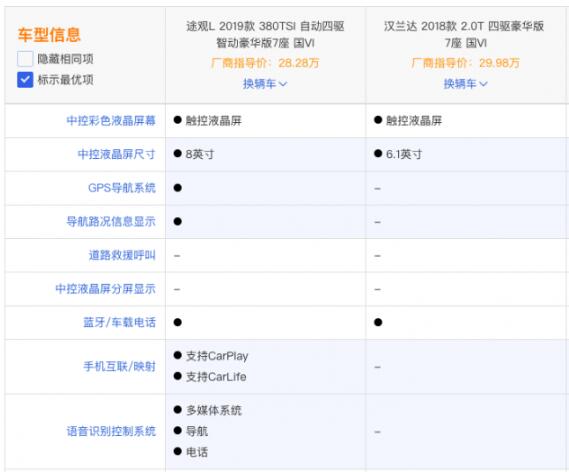Viewport: 569px width, 472px height.
Task: Click the chevron beside 汉兰达 换辆车
Action: tap(483, 84)
